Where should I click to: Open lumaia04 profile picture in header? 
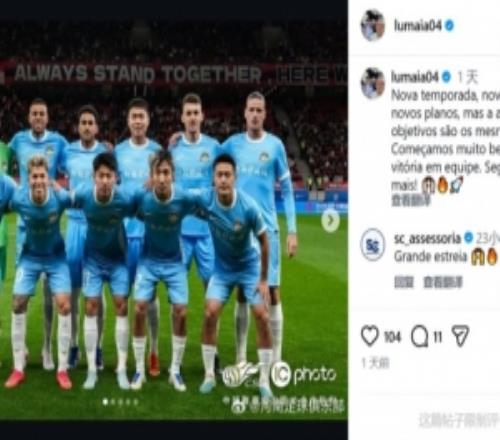click(x=373, y=26)
